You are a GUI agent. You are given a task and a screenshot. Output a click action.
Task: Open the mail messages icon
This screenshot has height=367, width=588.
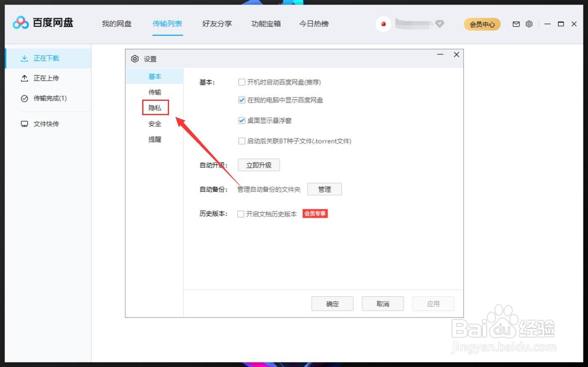click(516, 24)
